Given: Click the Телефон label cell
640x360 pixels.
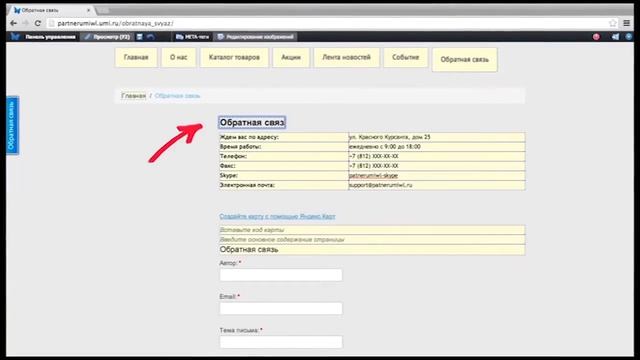Looking at the screenshot, I should pos(284,156).
